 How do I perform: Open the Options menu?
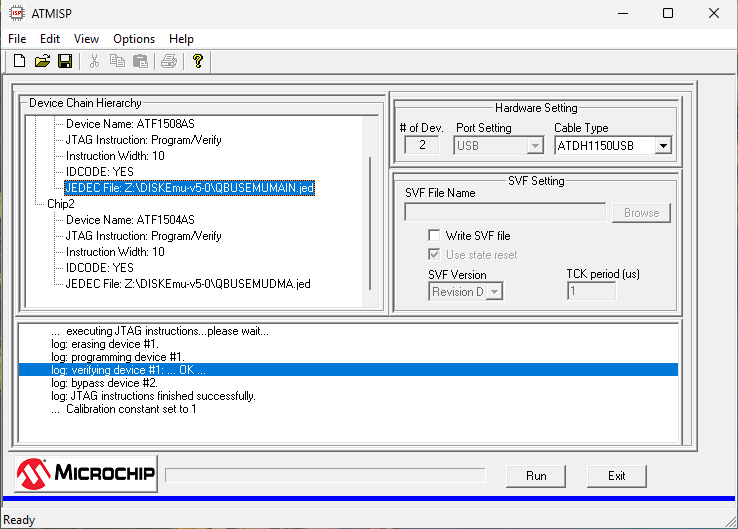[x=134, y=39]
